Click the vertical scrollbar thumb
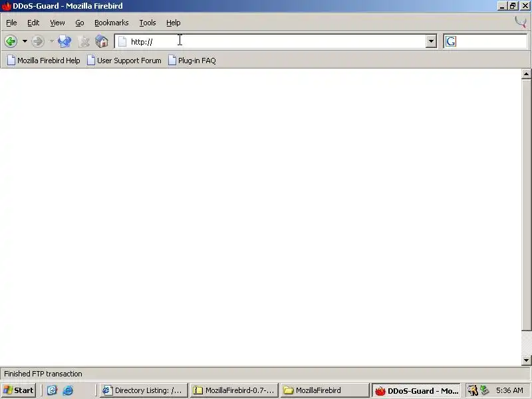Image resolution: width=532 pixels, height=399 pixels. (x=526, y=205)
